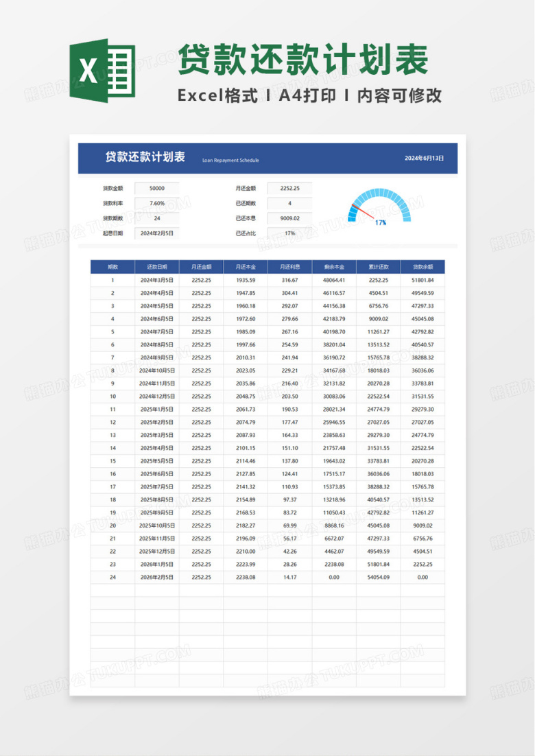Select remaining principal cell 48064.41
Viewport: 535px width, 756px height.
pos(335,280)
